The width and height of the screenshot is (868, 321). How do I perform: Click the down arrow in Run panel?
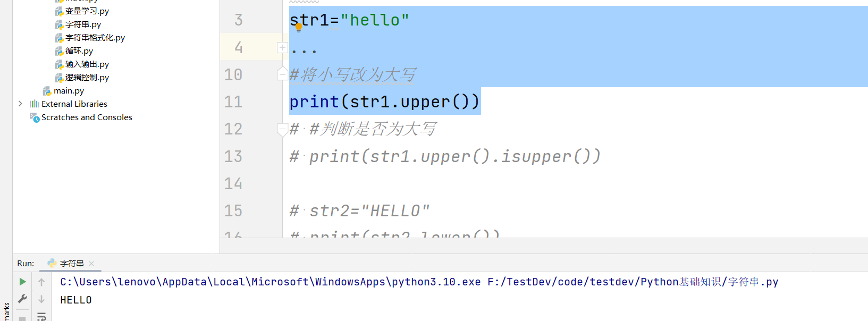[41, 299]
